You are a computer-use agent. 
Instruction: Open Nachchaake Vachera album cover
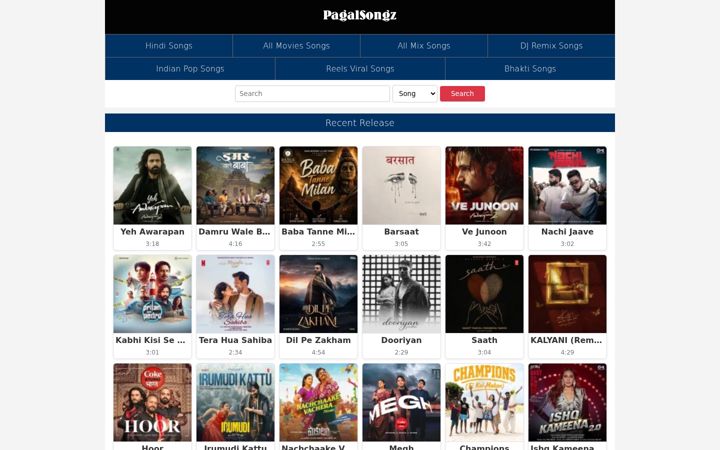click(318, 403)
